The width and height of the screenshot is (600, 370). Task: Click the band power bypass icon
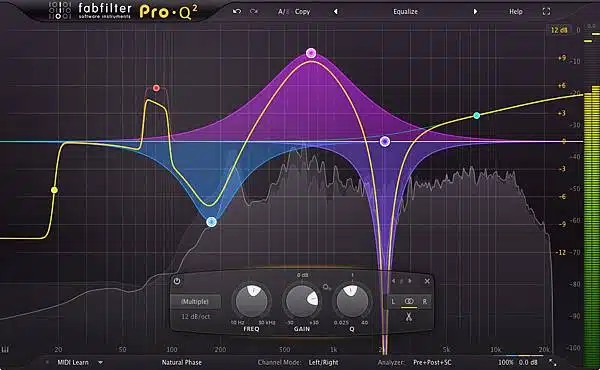click(177, 281)
